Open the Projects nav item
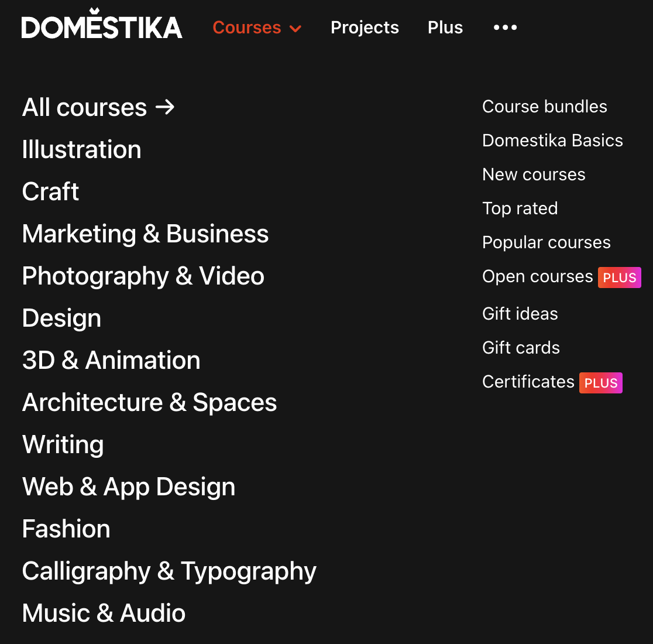This screenshot has width=653, height=644. [365, 28]
